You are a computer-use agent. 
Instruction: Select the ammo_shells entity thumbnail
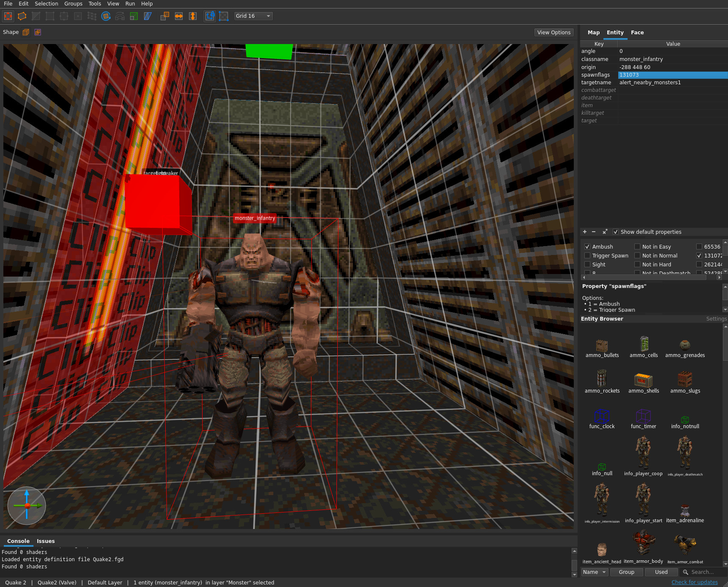pyautogui.click(x=644, y=383)
